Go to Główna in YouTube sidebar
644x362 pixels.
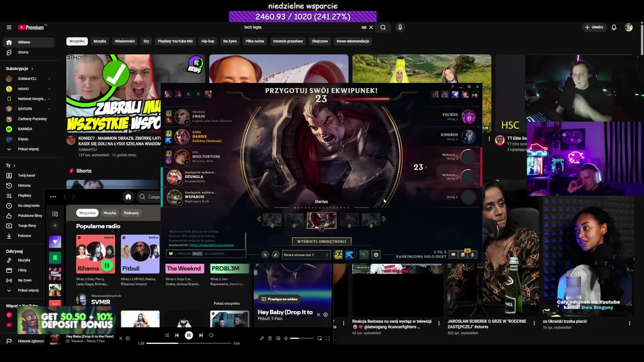28,42
